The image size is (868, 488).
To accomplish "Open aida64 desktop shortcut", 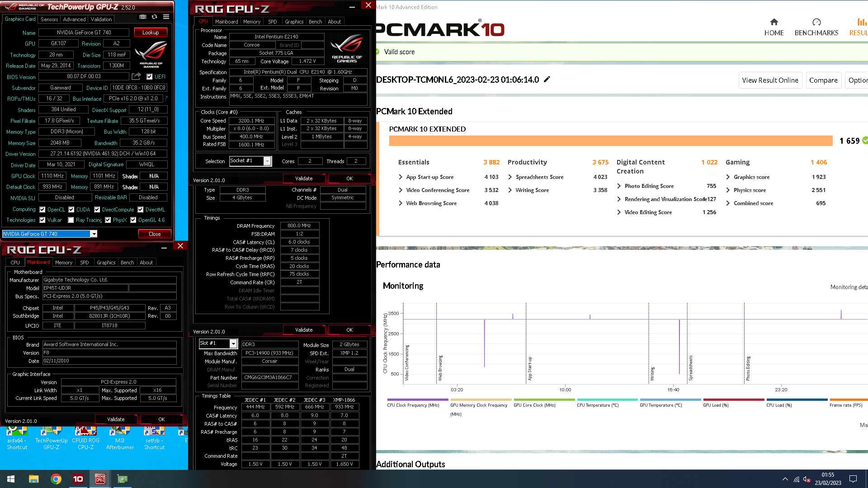I will tap(17, 438).
